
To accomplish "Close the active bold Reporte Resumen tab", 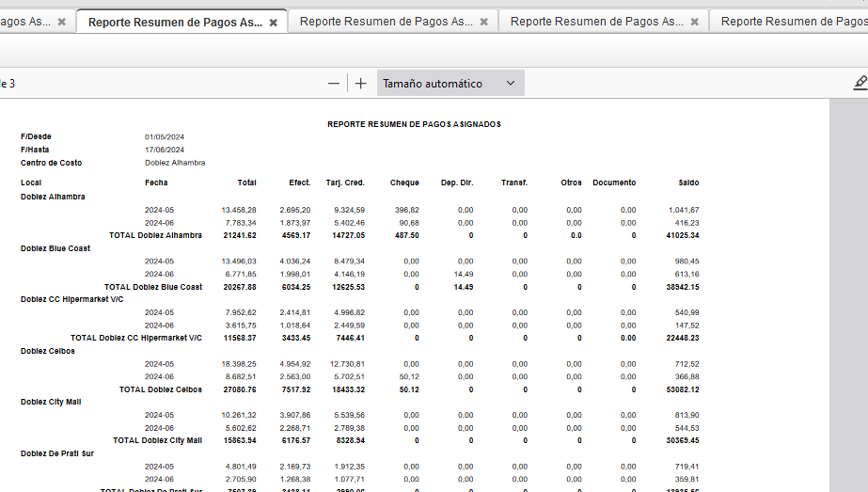I will pos(273,22).
